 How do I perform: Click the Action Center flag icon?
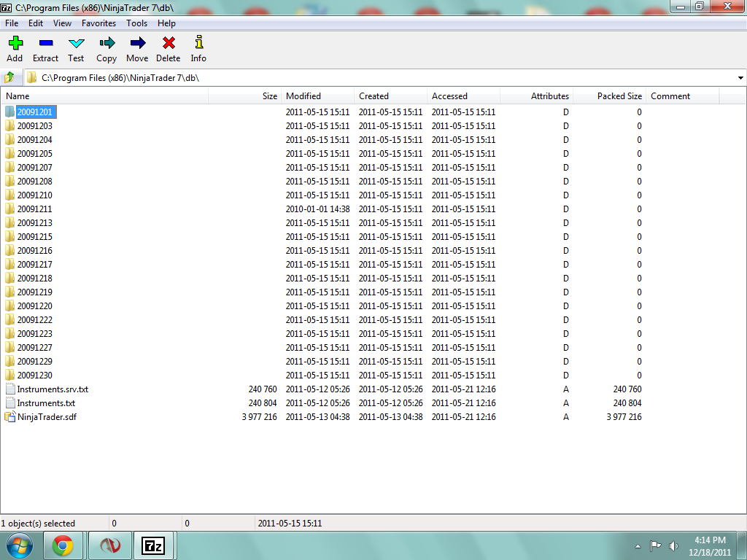point(656,545)
